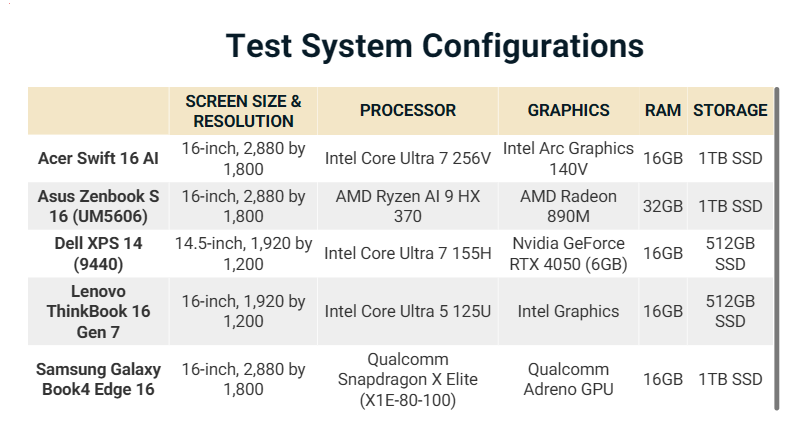This screenshot has width=803, height=424.
Task: Click the Screen Size & Resolution column header
Action: 243,111
